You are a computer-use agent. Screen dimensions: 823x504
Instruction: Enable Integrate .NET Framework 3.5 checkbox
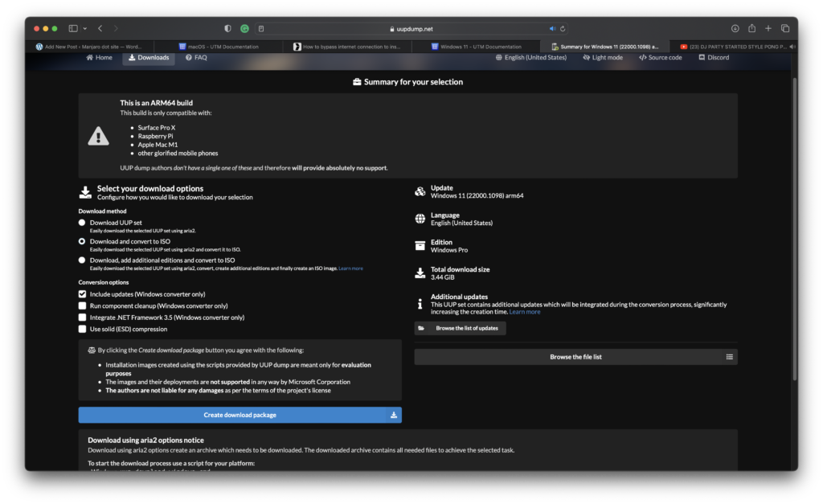tap(83, 317)
